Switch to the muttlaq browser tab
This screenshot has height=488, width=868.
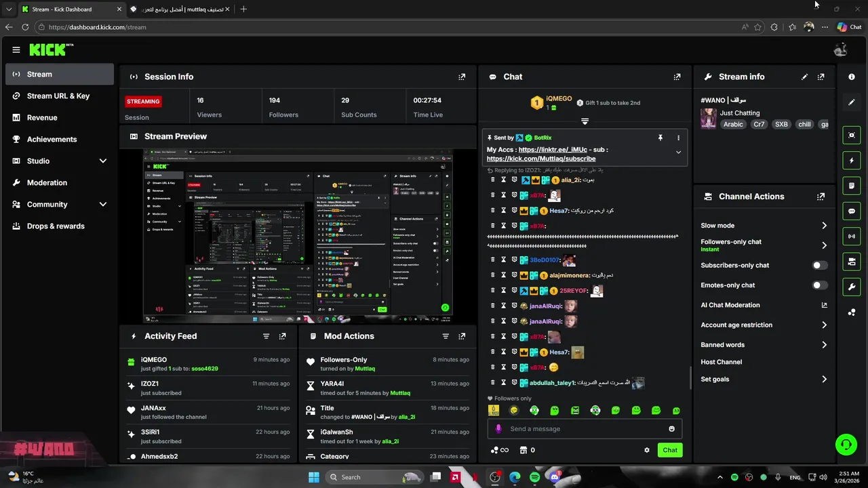(180, 9)
